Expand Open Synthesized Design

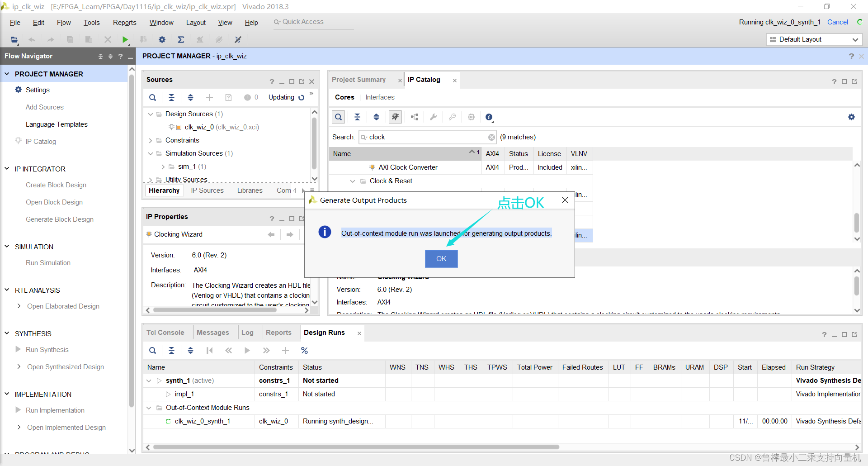(x=19, y=367)
